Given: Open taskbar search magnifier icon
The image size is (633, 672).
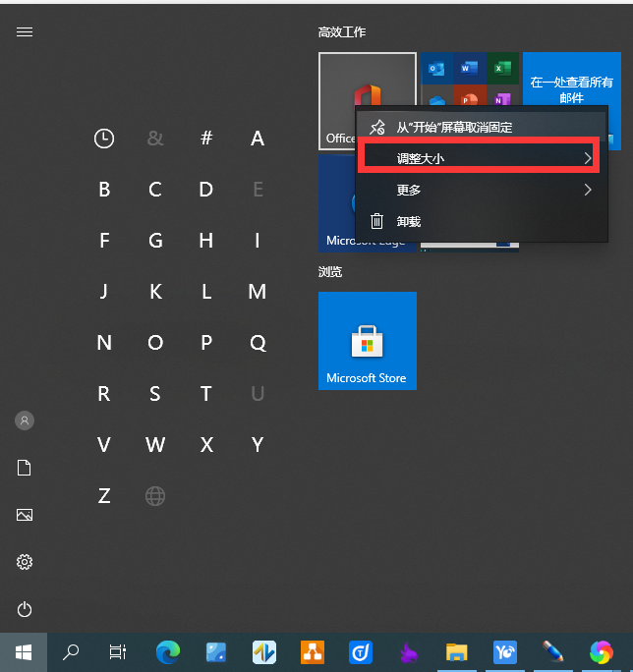Looking at the screenshot, I should (71, 651).
